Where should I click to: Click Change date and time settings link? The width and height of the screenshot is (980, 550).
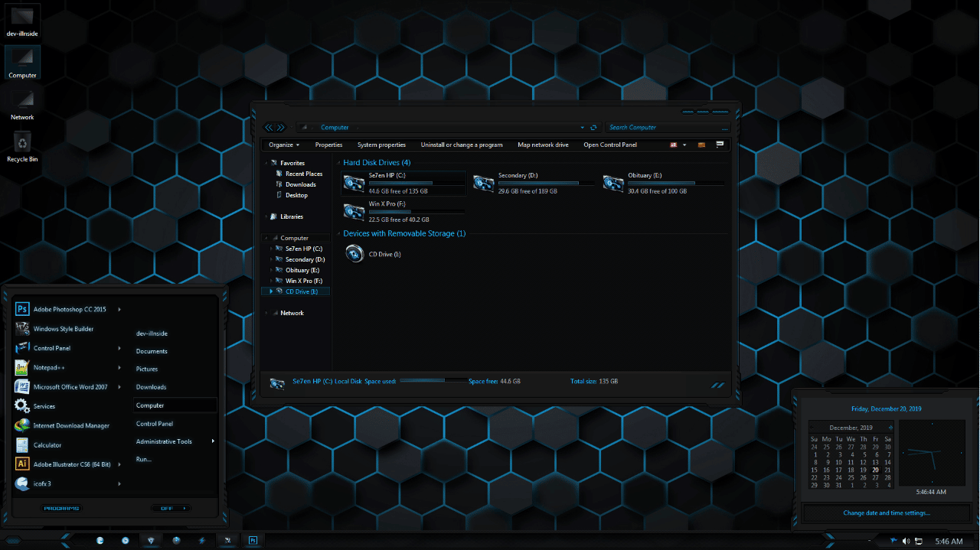coord(886,513)
